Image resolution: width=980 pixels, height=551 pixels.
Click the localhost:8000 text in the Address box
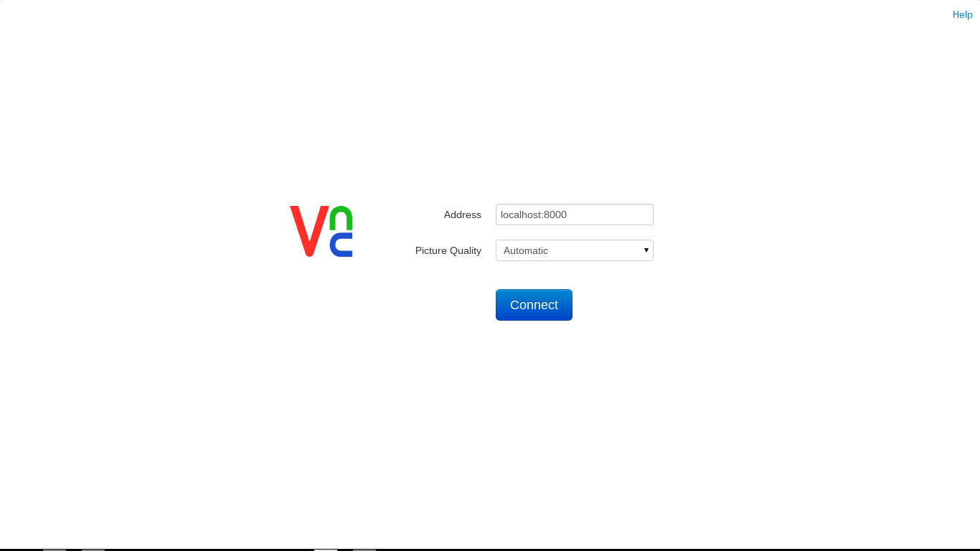coord(534,215)
